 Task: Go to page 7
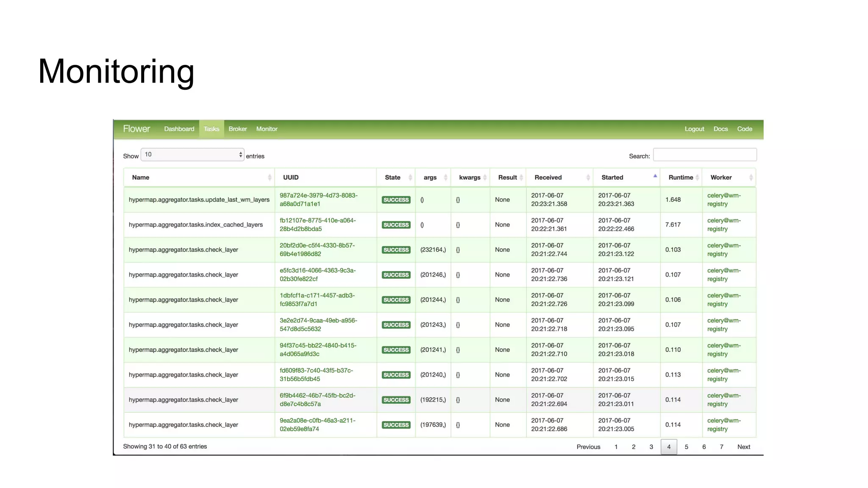coord(722,447)
